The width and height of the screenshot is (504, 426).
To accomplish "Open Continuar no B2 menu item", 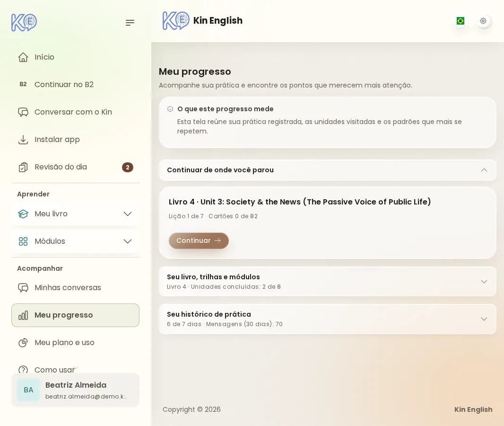I will coord(75,85).
